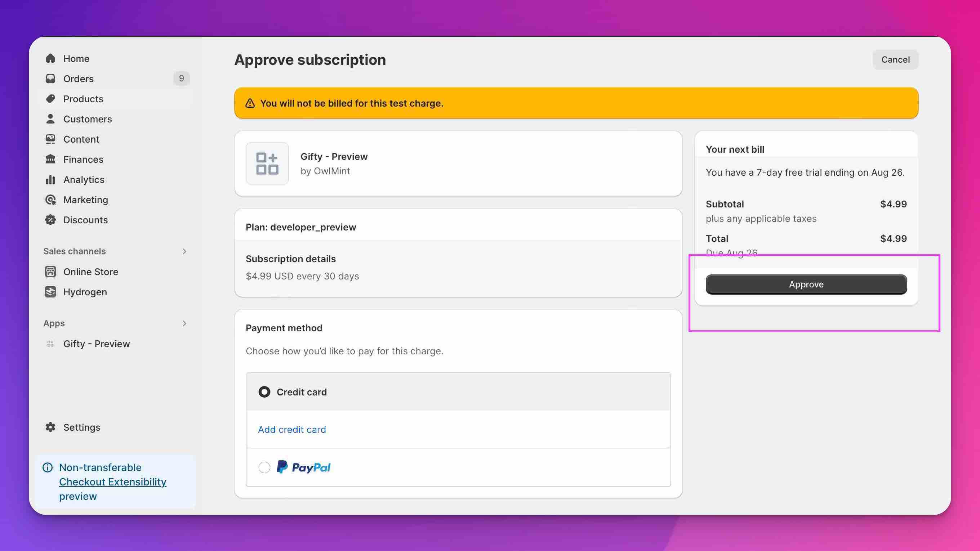Click plus any applicable taxes text
Image resolution: width=980 pixels, height=551 pixels.
click(761, 219)
